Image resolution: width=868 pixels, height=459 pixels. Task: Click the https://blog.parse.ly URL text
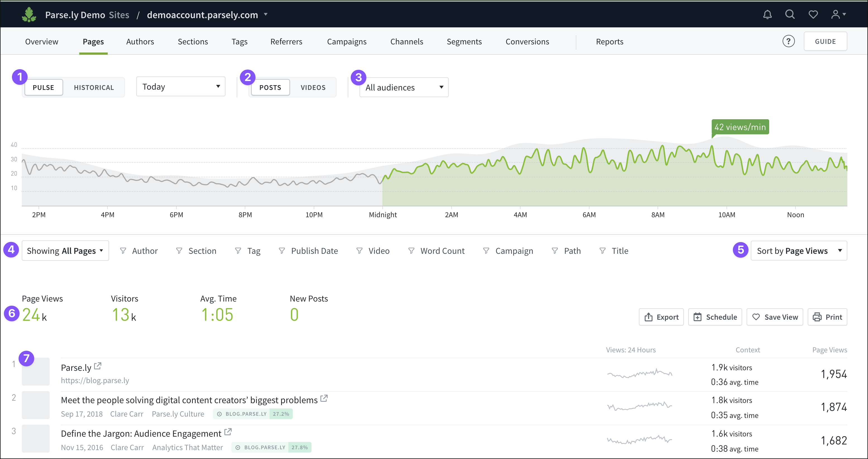[x=95, y=381]
